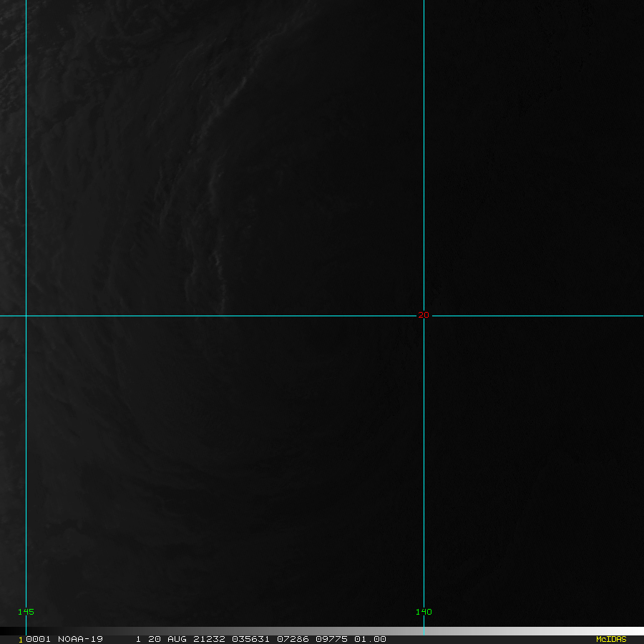This screenshot has width=644, height=644.
Task: Click mid-gray section of grayscale bar
Action: pyautogui.click(x=322, y=631)
